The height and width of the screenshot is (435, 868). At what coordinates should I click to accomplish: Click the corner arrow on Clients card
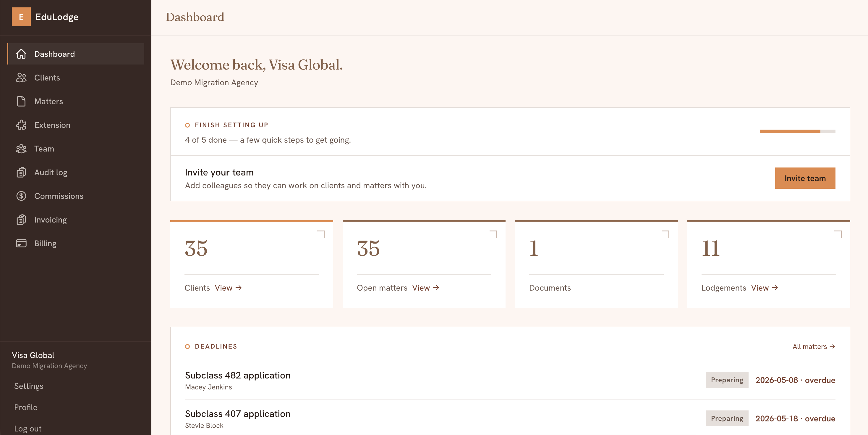(321, 234)
